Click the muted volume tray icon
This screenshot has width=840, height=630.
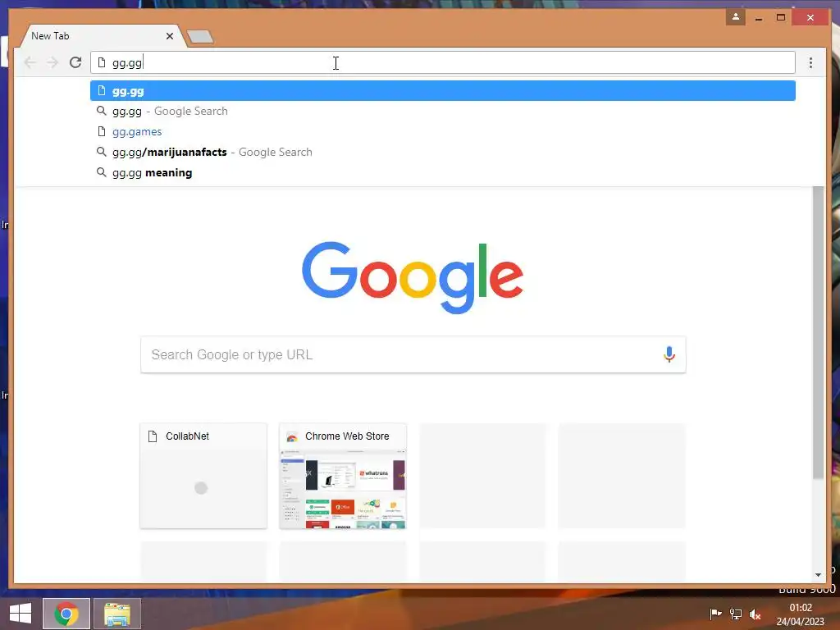[x=756, y=614]
